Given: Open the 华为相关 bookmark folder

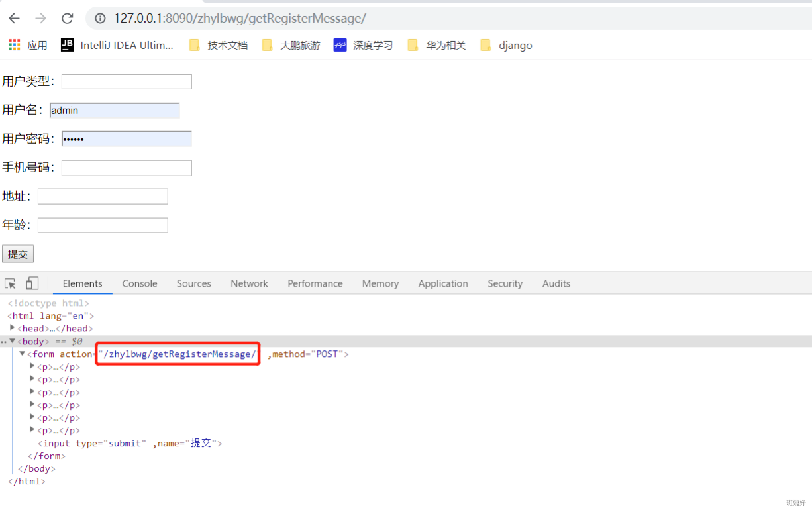Looking at the screenshot, I should [x=437, y=45].
